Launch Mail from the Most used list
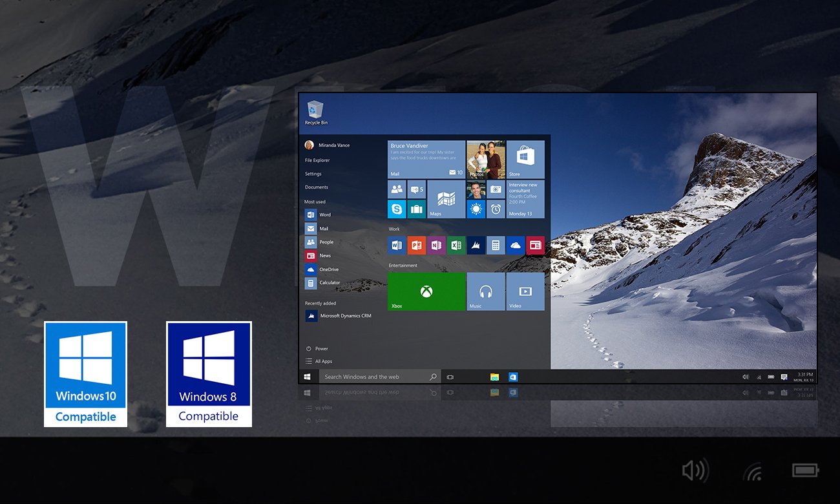The image size is (840, 504). pyautogui.click(x=317, y=228)
